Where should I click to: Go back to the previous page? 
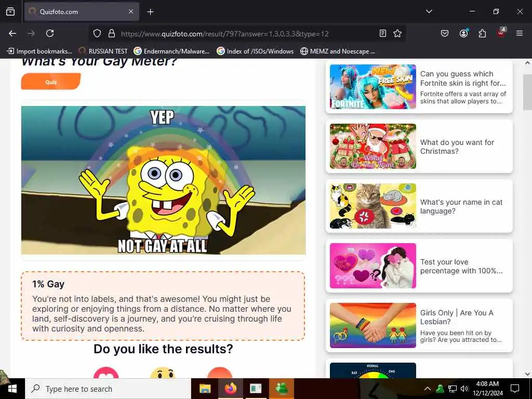12,33
